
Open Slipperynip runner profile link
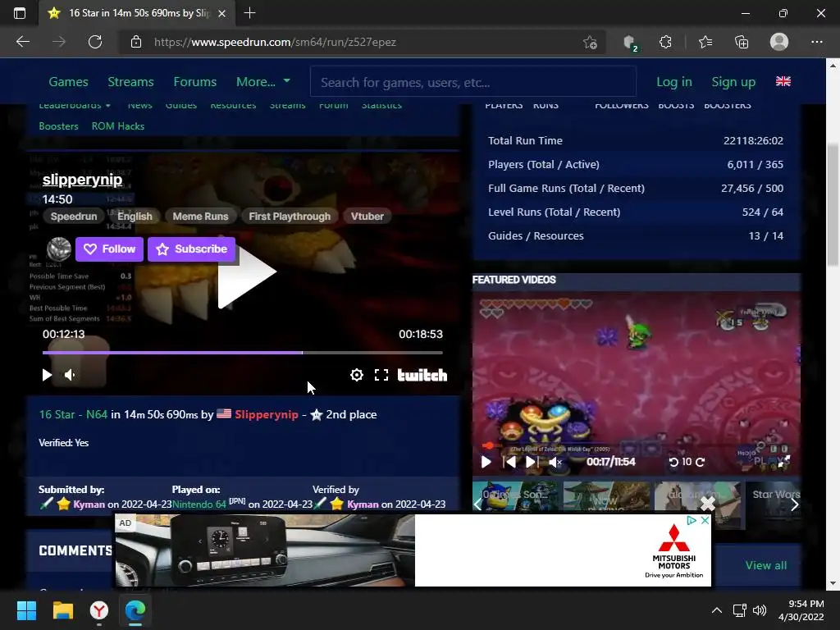coord(267,414)
